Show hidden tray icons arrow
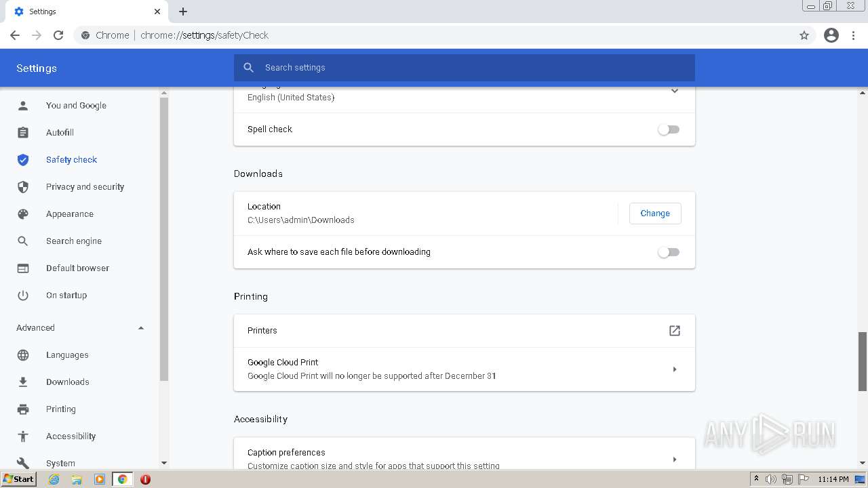 point(756,479)
